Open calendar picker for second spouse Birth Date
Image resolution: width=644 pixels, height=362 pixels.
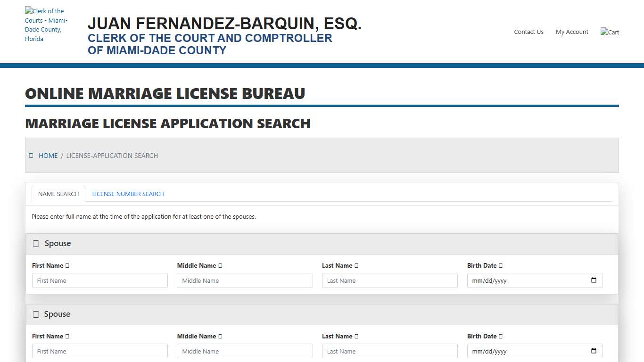[x=593, y=351]
